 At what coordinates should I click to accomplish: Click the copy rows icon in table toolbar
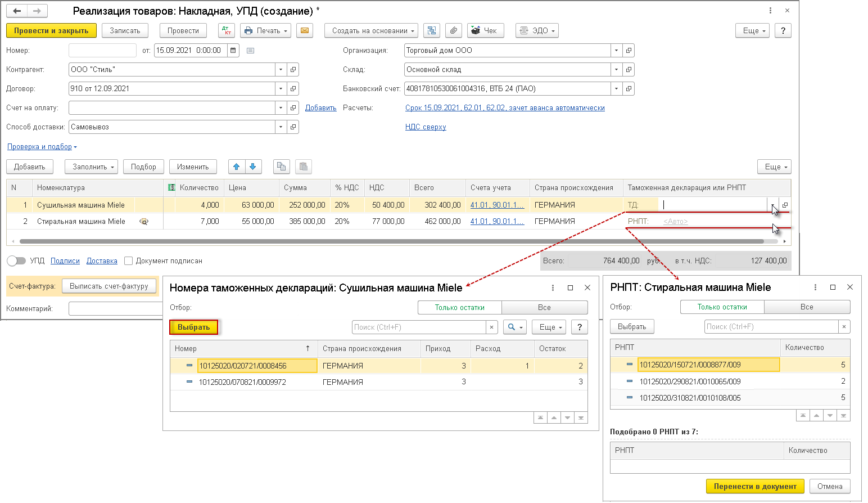pyautogui.click(x=282, y=167)
